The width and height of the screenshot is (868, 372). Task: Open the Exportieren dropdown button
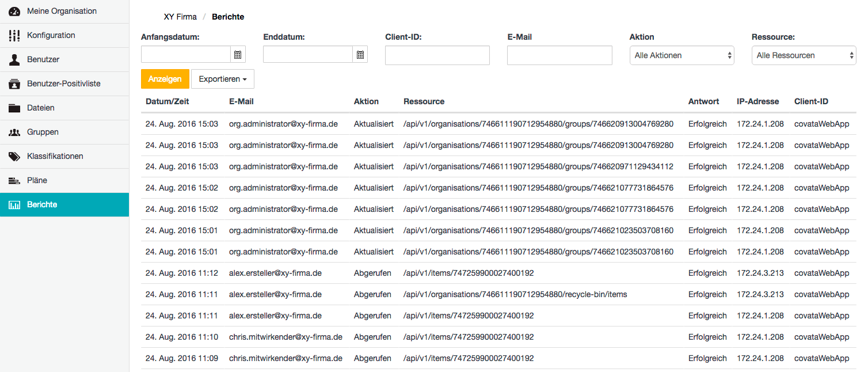coord(223,79)
